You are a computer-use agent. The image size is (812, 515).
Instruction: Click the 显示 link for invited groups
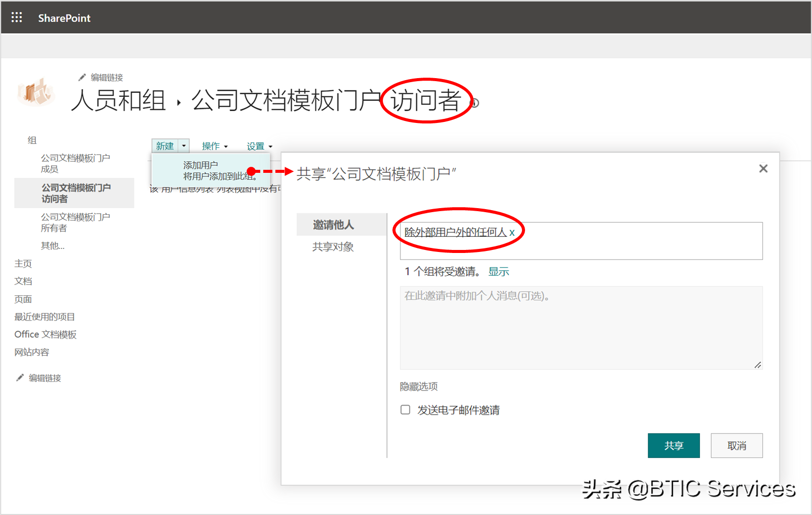499,272
